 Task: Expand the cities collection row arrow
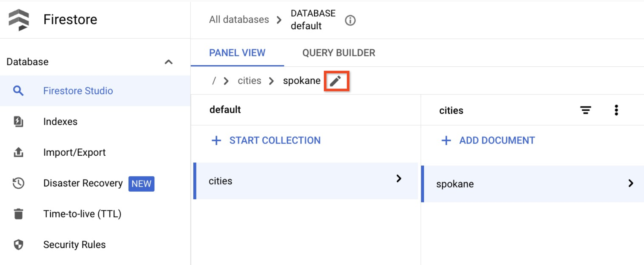tap(399, 179)
